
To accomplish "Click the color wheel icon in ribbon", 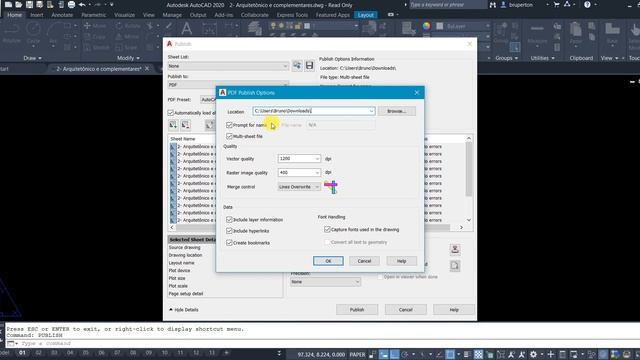I will pyautogui.click(x=427, y=26).
